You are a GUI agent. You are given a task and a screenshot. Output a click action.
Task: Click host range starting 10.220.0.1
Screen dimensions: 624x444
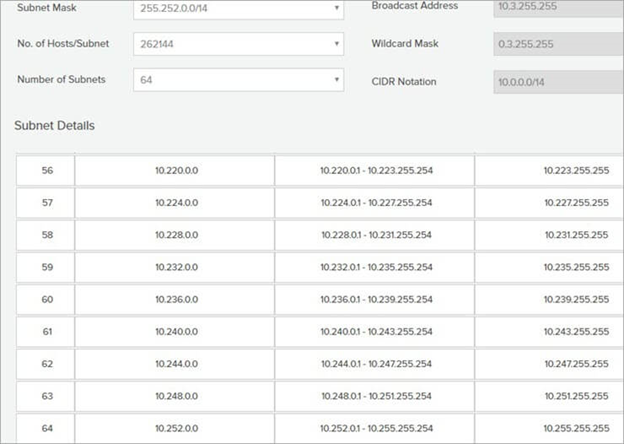376,171
